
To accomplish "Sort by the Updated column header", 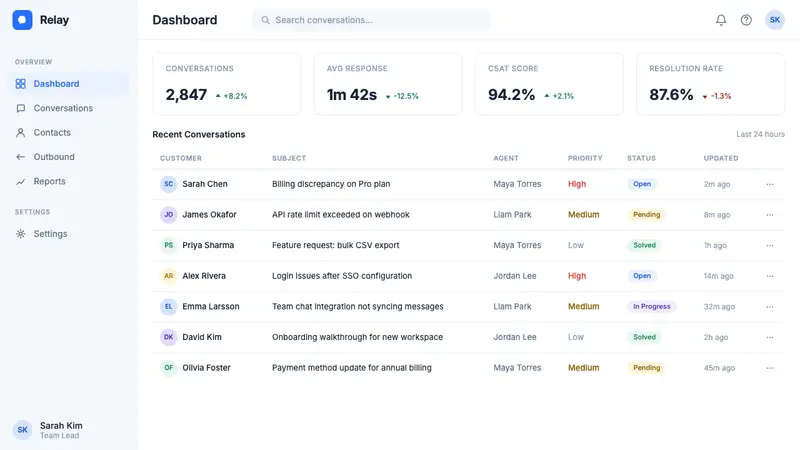I will click(721, 158).
